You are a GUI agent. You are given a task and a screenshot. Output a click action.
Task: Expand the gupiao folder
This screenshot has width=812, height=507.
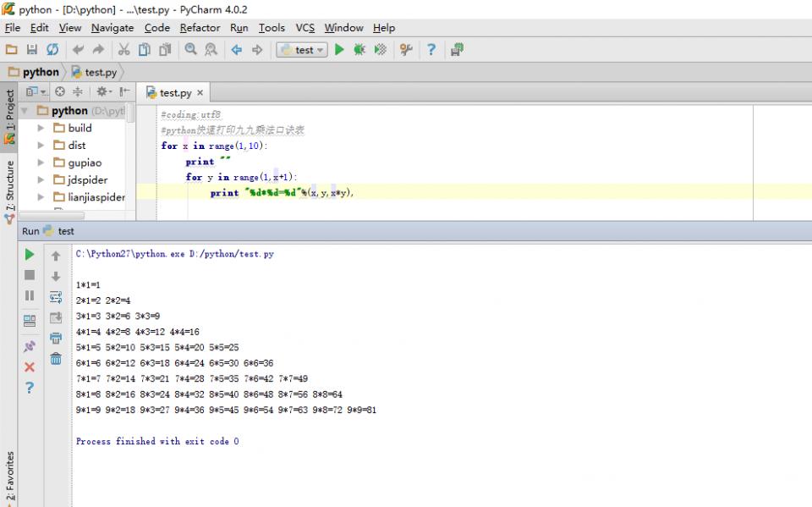click(x=41, y=163)
